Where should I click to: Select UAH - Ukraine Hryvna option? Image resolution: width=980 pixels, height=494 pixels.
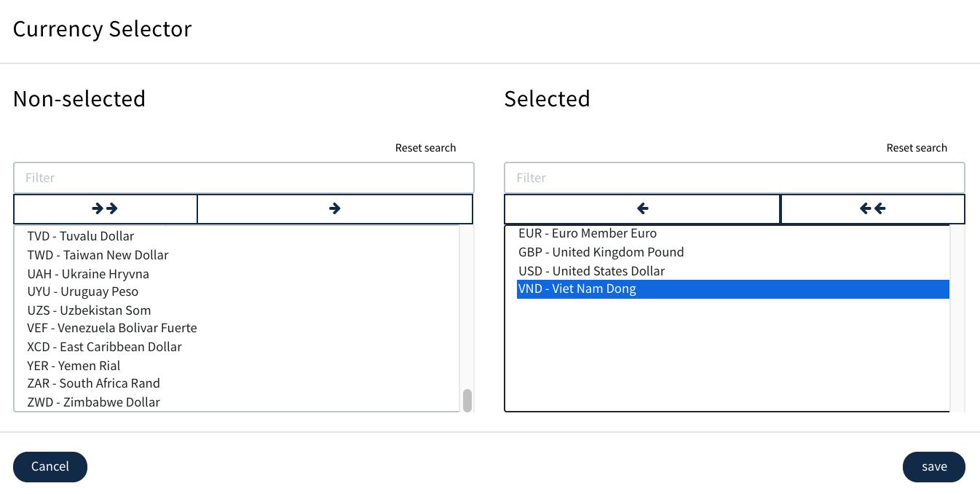point(88,274)
